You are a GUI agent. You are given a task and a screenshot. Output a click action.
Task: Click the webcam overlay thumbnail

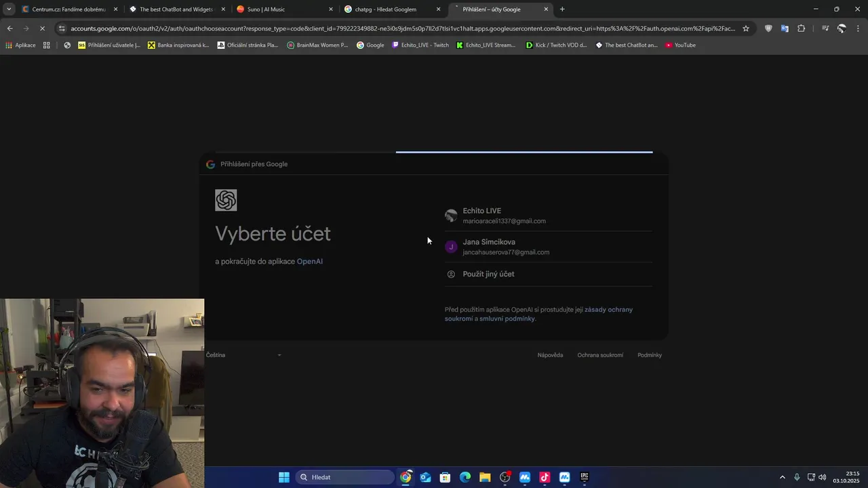[x=102, y=393]
